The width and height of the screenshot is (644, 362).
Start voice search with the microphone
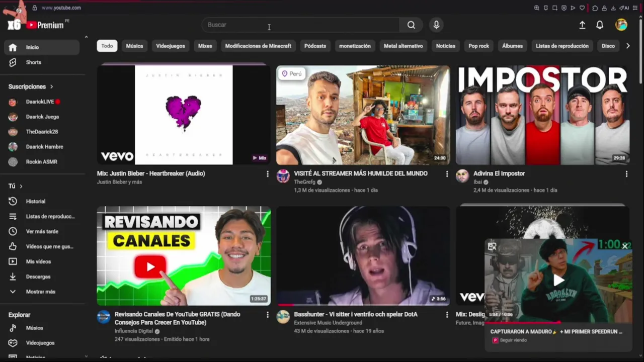[x=436, y=25]
